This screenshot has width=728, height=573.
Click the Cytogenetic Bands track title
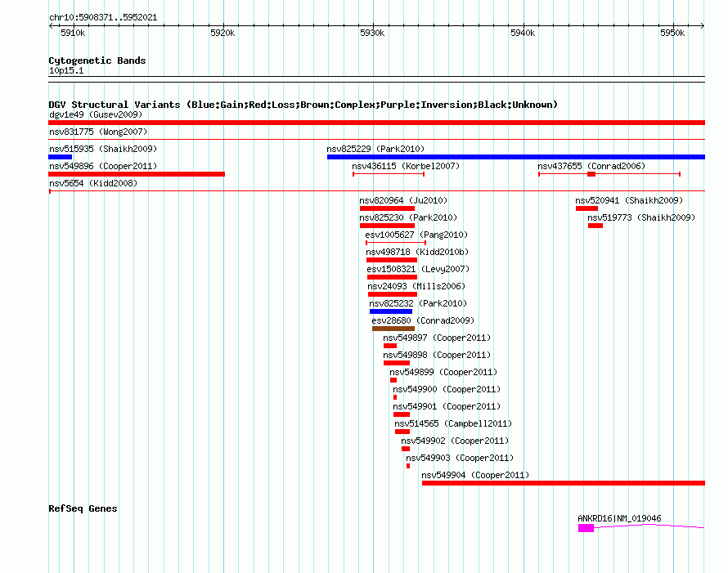tap(97, 60)
